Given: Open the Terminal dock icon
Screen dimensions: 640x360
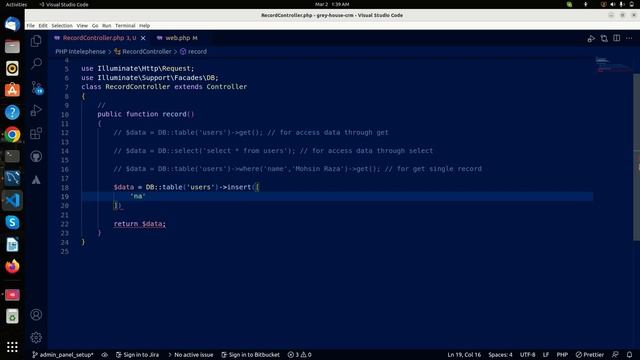Looking at the screenshot, I should point(12,156).
